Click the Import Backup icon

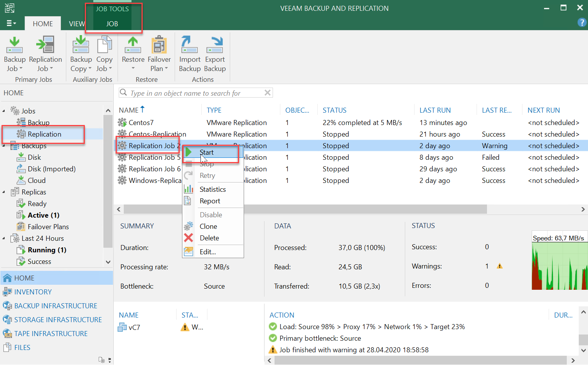click(x=189, y=45)
